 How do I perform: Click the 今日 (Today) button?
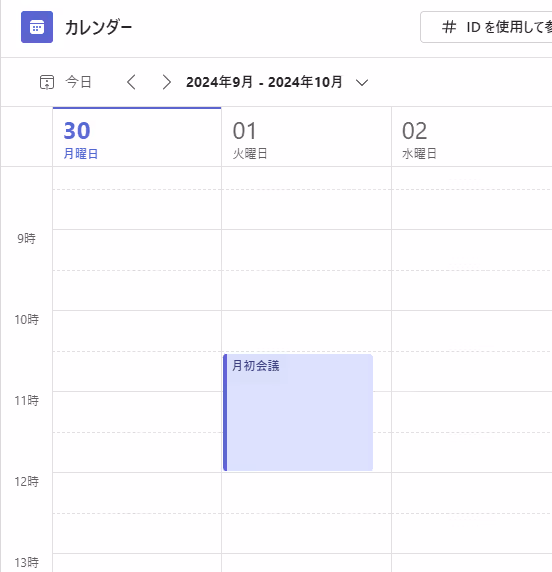coord(66,82)
